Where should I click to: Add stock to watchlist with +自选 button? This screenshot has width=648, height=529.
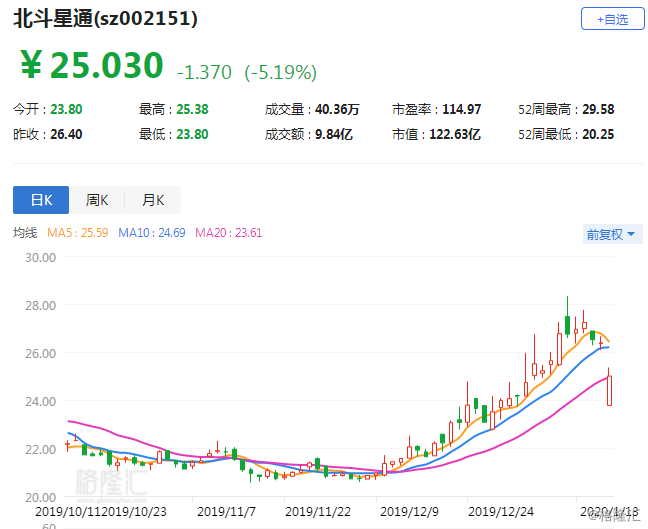coord(612,19)
